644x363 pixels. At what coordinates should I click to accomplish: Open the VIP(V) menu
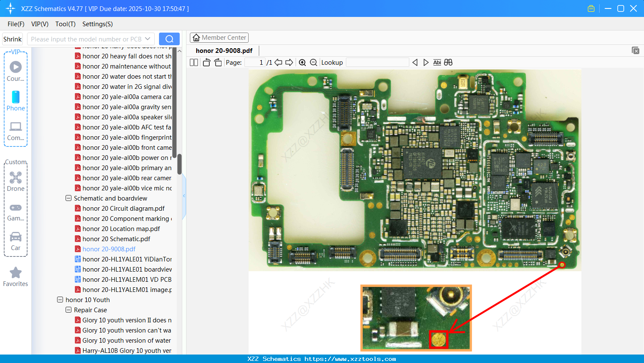pos(40,24)
